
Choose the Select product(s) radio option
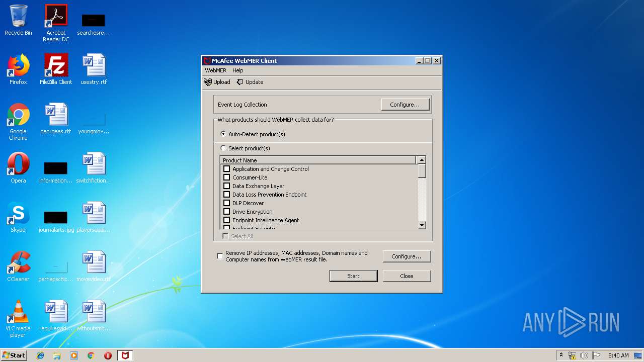pyautogui.click(x=223, y=148)
